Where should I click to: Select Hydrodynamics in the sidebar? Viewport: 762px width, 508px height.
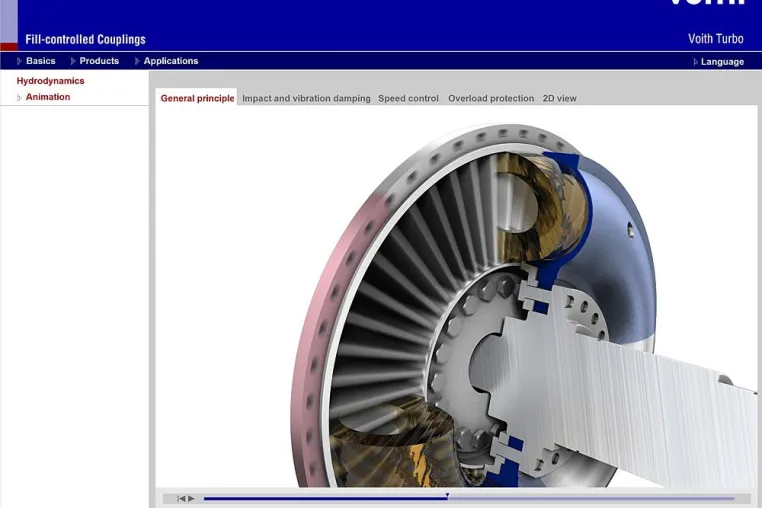tap(51, 81)
